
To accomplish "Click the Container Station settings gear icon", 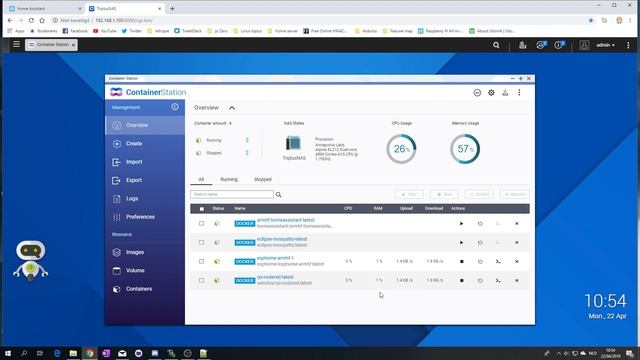I will coord(491,93).
